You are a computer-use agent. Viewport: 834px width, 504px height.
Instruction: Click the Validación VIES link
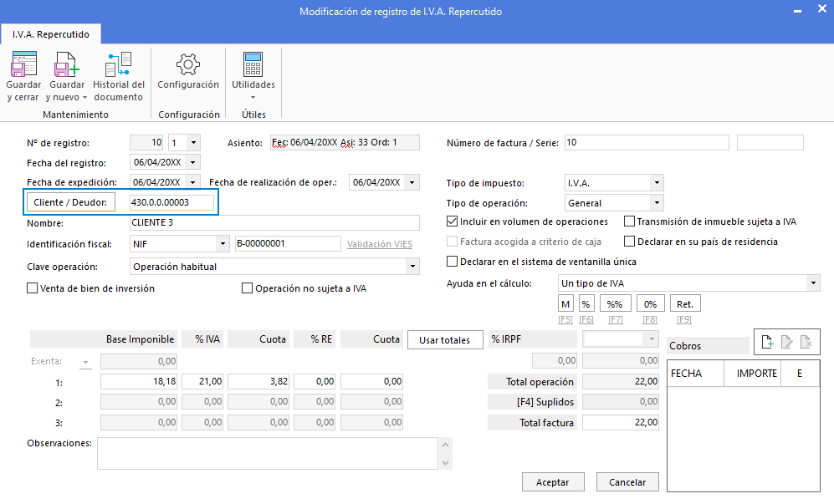[380, 244]
